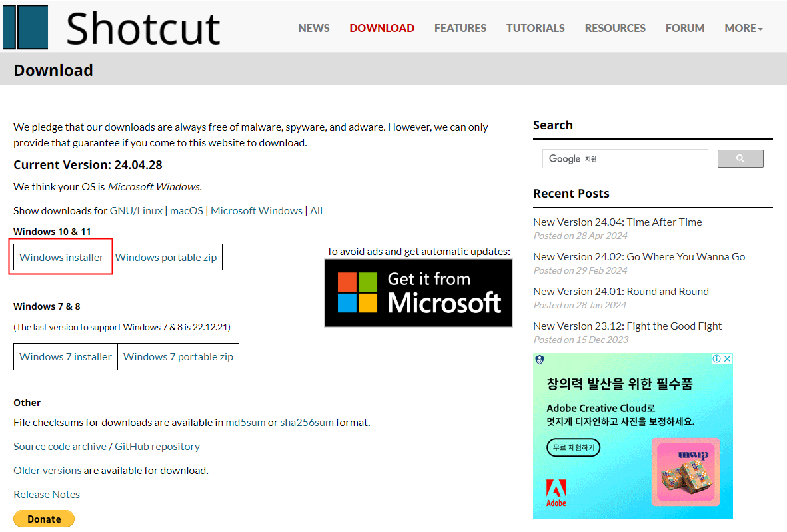This screenshot has height=532, width=787.
Task: Download the Windows 7 portable zip
Action: [x=178, y=356]
